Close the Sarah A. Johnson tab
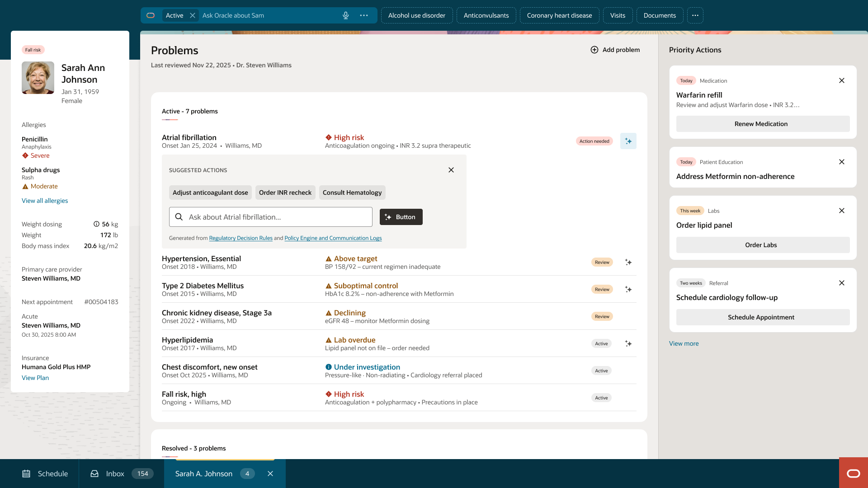Screen dimensions: 868x488 point(270,474)
